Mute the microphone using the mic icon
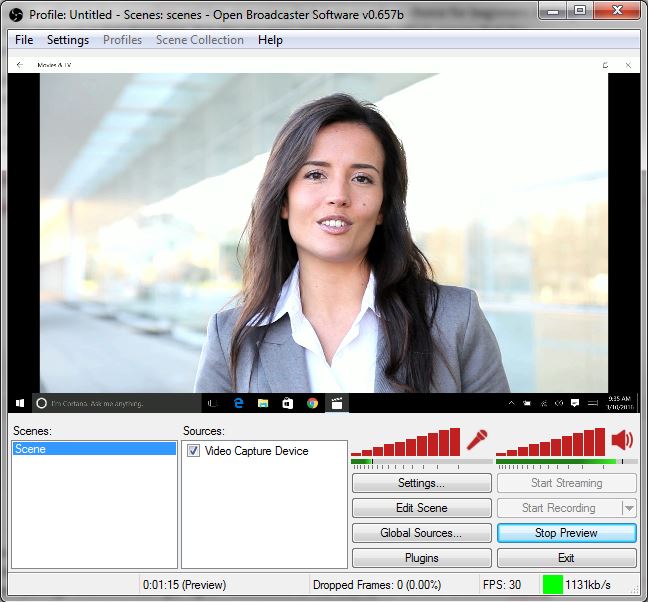Image resolution: width=648 pixels, height=602 pixels. point(476,440)
